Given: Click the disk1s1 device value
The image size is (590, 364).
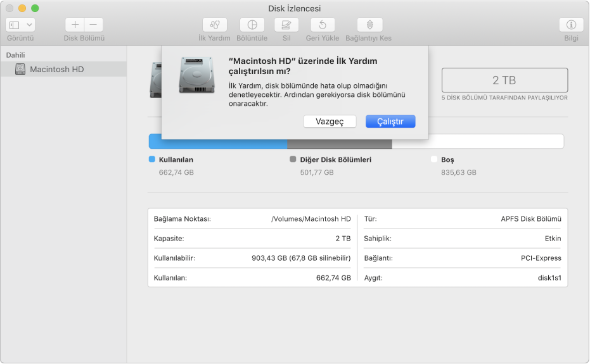Looking at the screenshot, I should tap(549, 278).
